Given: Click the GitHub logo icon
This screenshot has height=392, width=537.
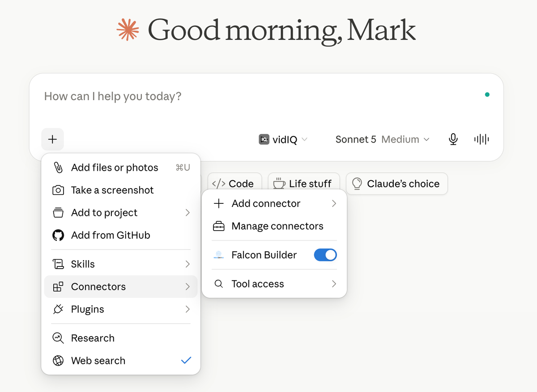Looking at the screenshot, I should pos(58,235).
